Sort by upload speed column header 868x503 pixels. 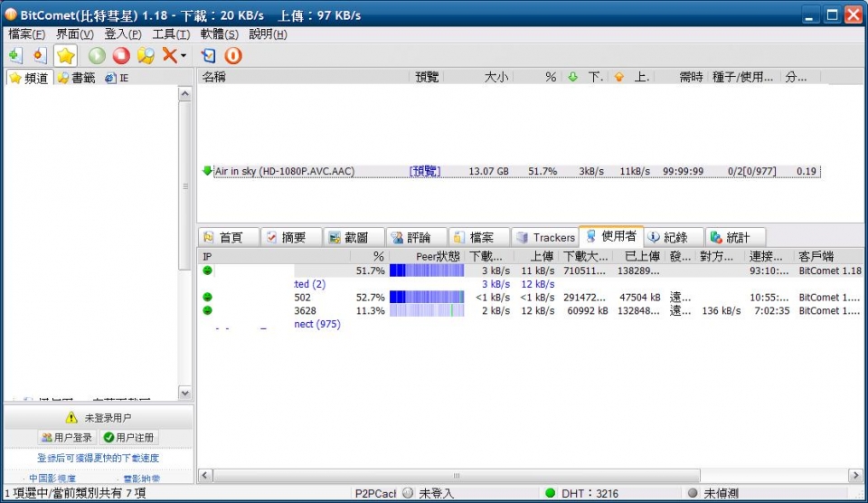click(631, 77)
